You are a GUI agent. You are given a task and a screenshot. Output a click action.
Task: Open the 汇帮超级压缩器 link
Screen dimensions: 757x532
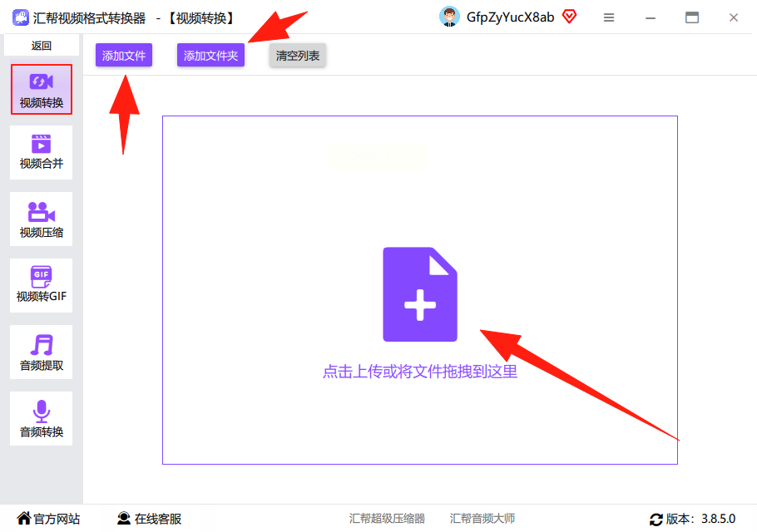(387, 519)
